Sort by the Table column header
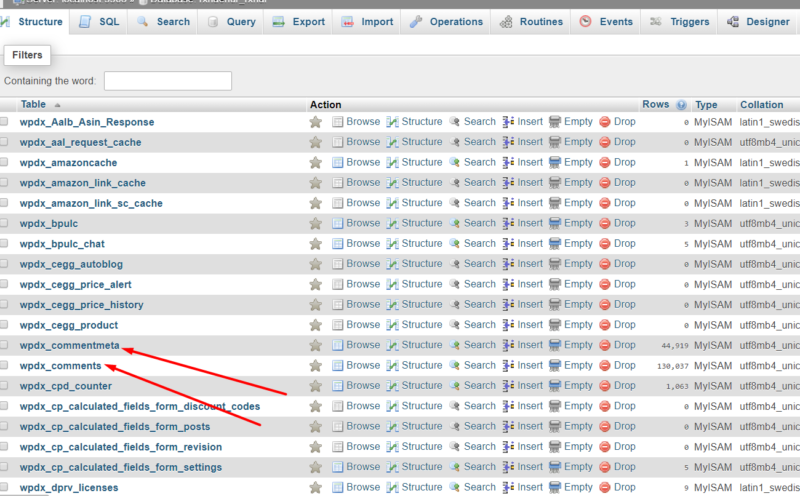 (x=33, y=105)
